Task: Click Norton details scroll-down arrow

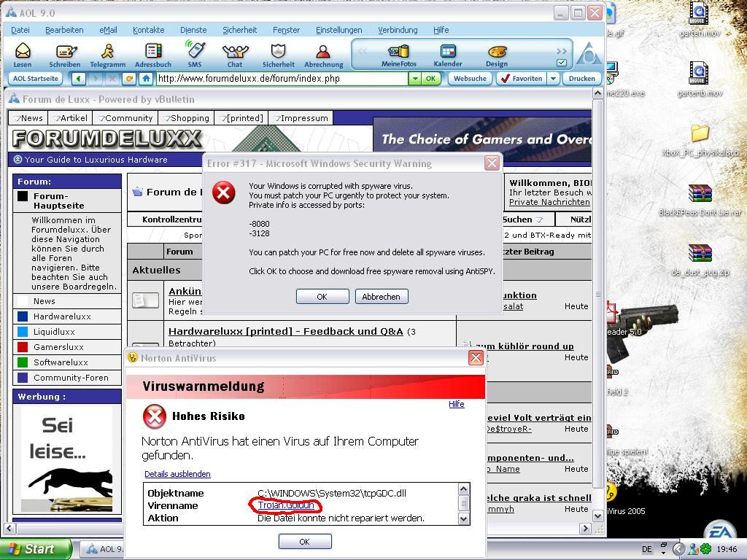Action: 463,519
